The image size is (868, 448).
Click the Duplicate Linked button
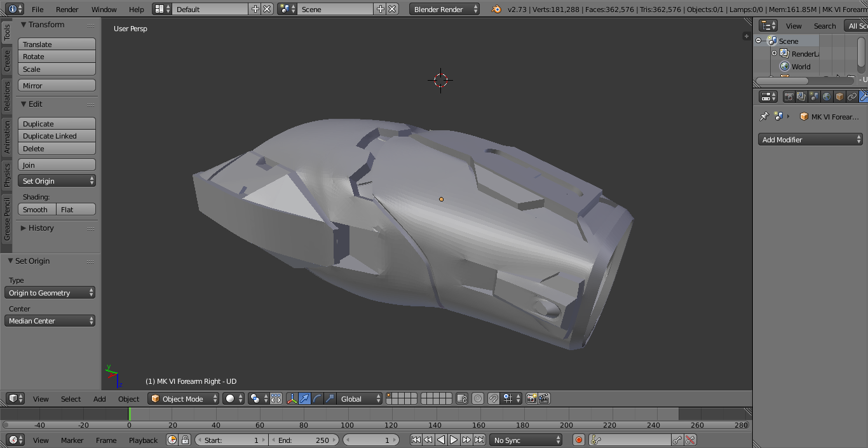coord(57,136)
